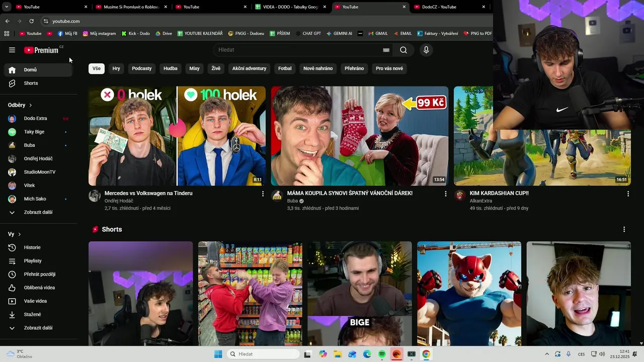Open Historie in the sidebar

click(38, 247)
